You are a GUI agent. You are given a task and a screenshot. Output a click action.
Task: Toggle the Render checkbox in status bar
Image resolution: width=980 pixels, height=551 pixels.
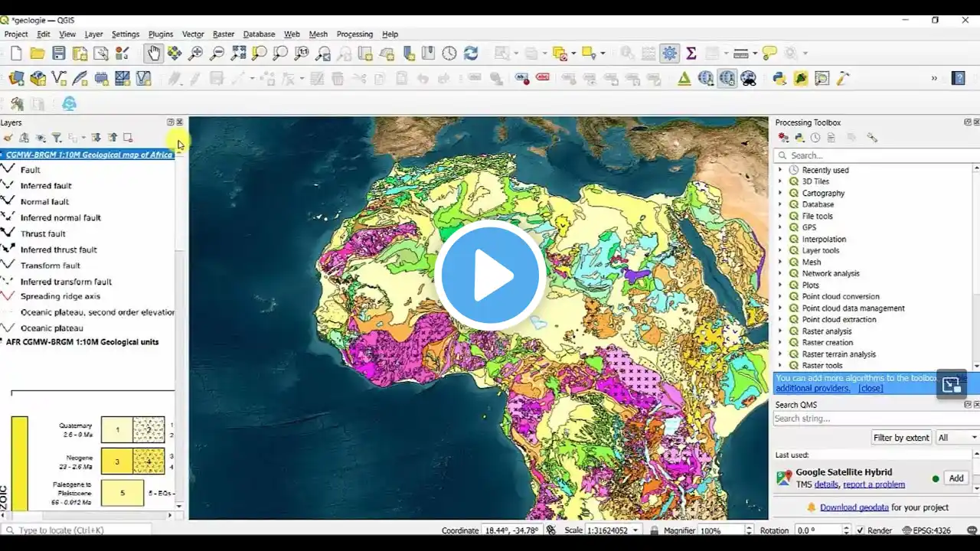[861, 530]
